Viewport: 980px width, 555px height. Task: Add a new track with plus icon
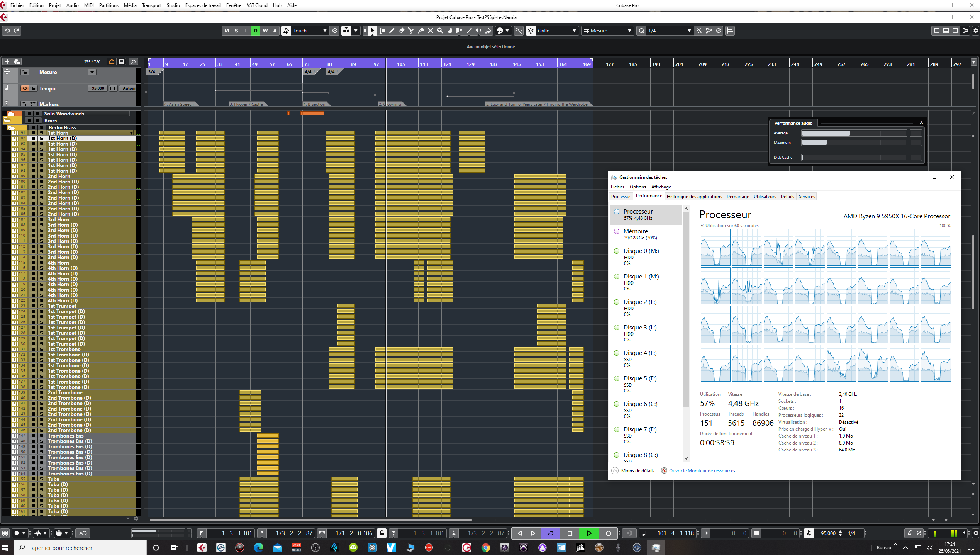[7, 61]
